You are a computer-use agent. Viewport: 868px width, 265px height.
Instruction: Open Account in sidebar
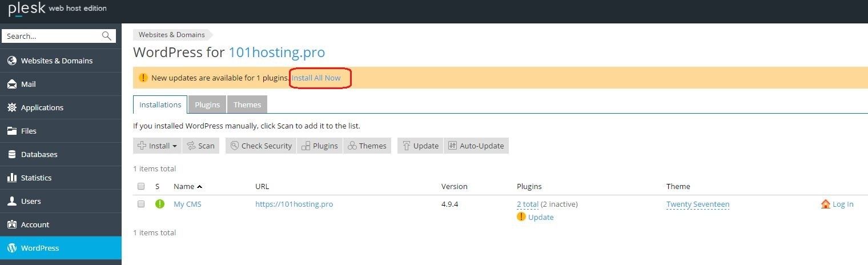pos(61,224)
